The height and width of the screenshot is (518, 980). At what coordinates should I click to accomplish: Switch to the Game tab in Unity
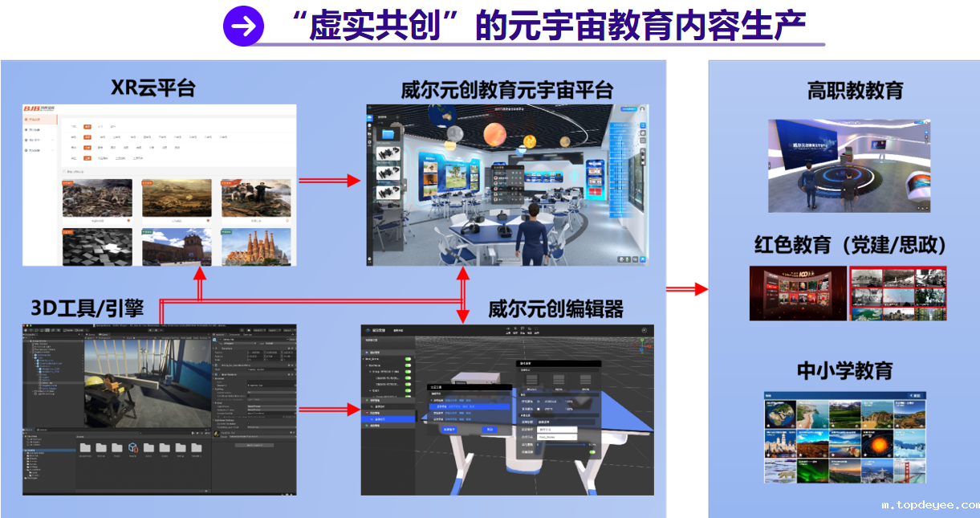point(104,334)
